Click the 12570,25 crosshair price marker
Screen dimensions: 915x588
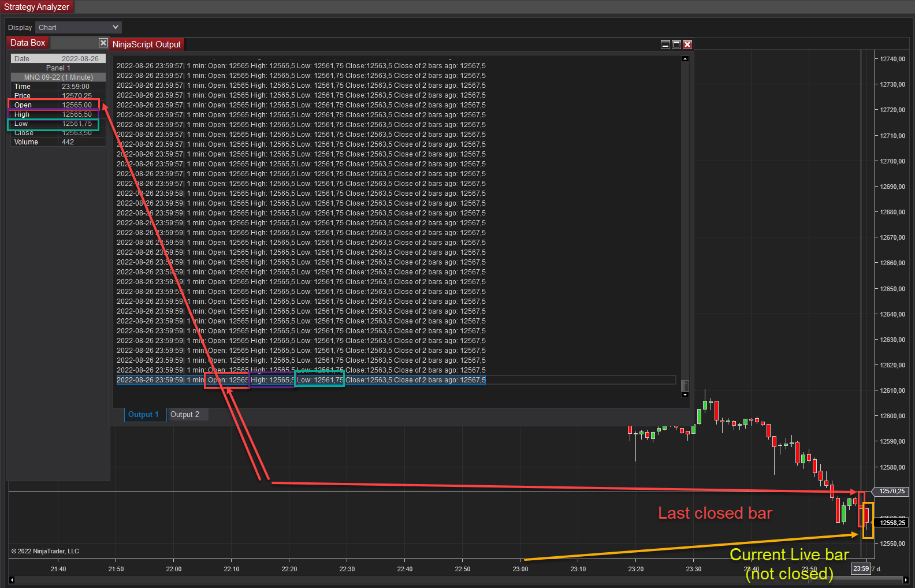pos(892,492)
